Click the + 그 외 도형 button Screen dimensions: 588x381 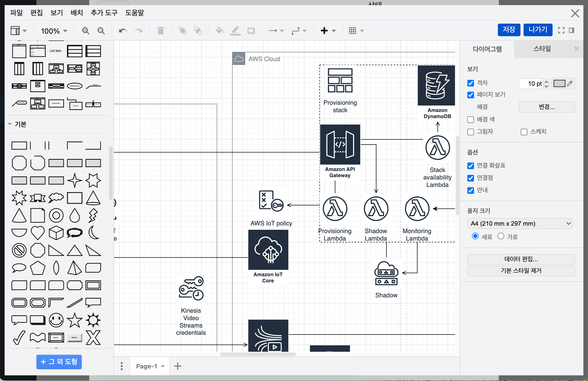click(x=59, y=362)
